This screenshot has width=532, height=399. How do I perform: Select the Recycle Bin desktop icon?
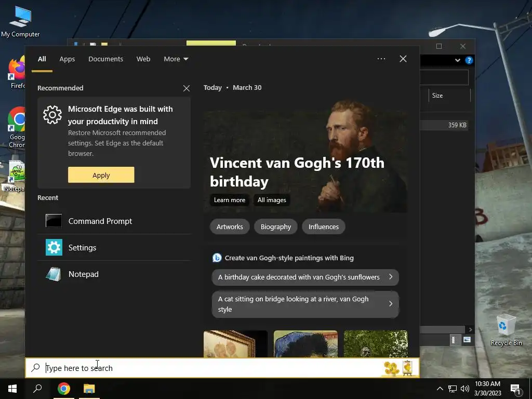(x=506, y=330)
